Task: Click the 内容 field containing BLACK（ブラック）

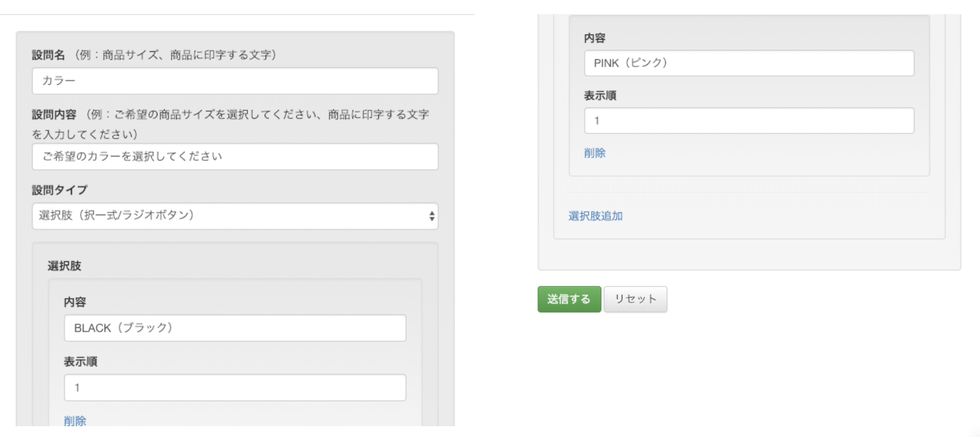Action: tap(235, 328)
